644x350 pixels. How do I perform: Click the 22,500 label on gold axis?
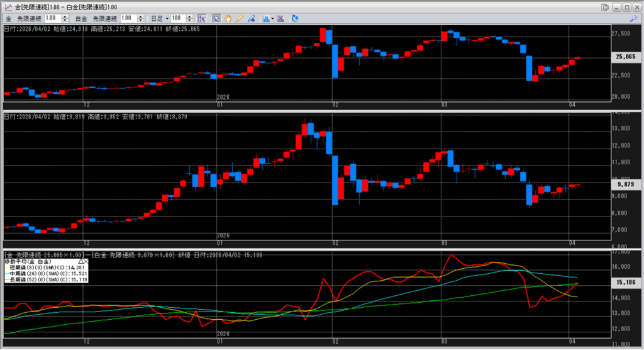pos(621,76)
